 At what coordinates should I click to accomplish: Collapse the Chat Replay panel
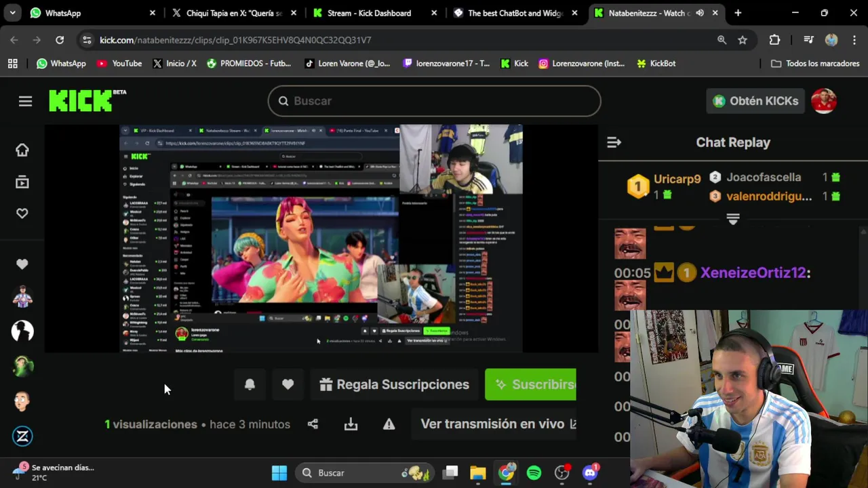(614, 142)
